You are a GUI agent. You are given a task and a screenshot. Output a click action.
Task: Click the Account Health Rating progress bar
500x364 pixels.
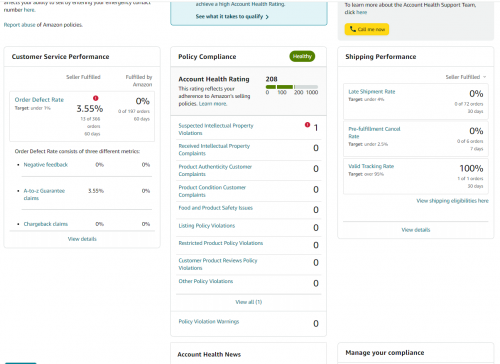[292, 87]
